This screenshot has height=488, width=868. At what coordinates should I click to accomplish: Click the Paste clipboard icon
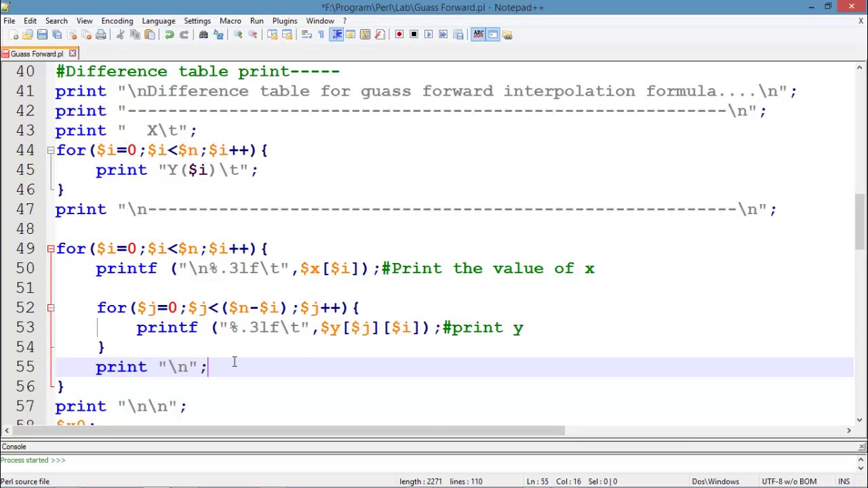point(150,35)
